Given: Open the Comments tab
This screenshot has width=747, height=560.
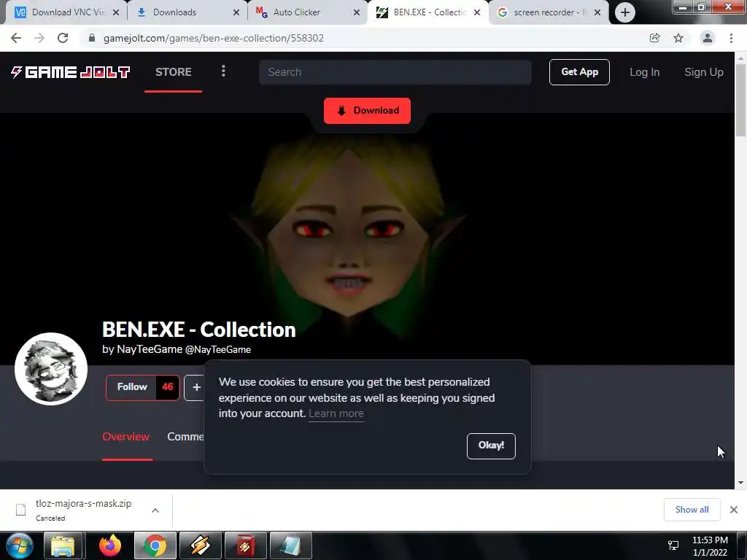Looking at the screenshot, I should (x=185, y=437).
